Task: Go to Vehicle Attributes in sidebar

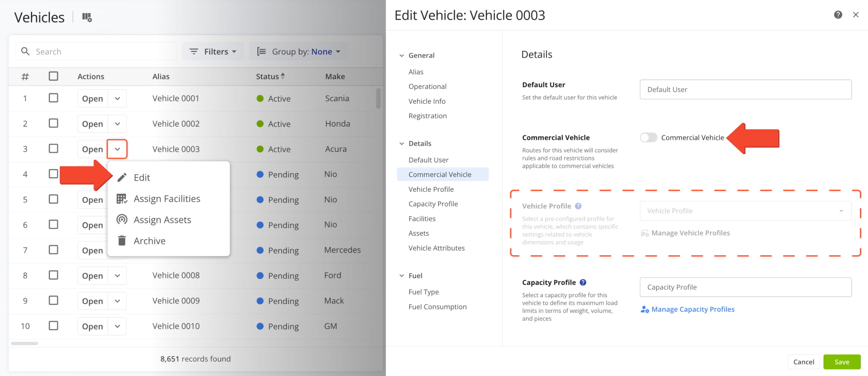Action: click(x=437, y=248)
